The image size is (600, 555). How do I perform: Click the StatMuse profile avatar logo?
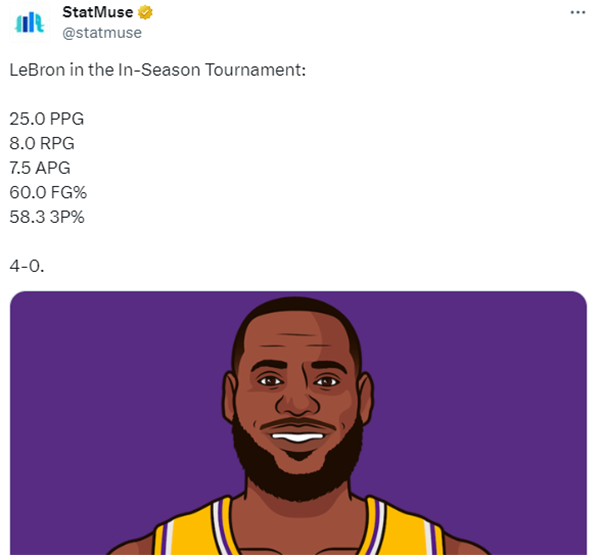29,22
